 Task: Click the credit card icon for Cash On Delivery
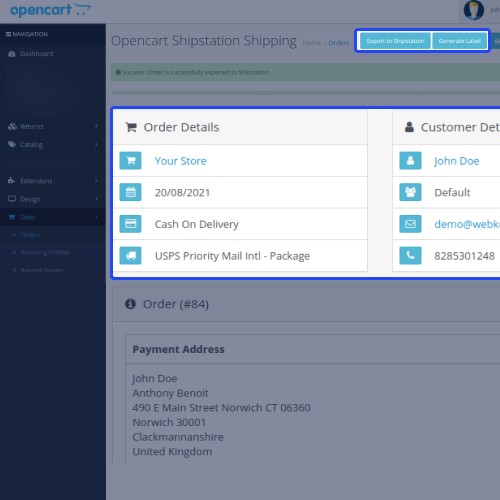(x=130, y=224)
